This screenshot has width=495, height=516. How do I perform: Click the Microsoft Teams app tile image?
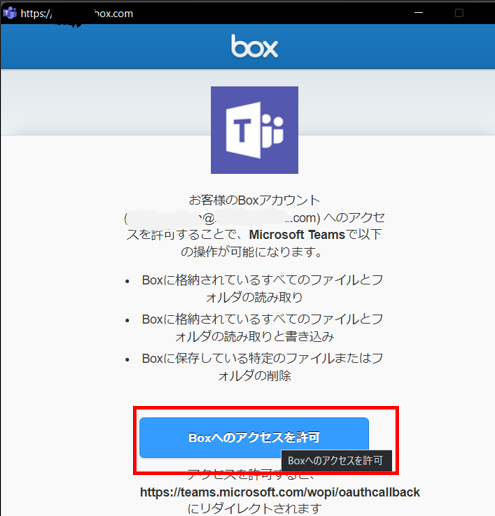tap(254, 130)
